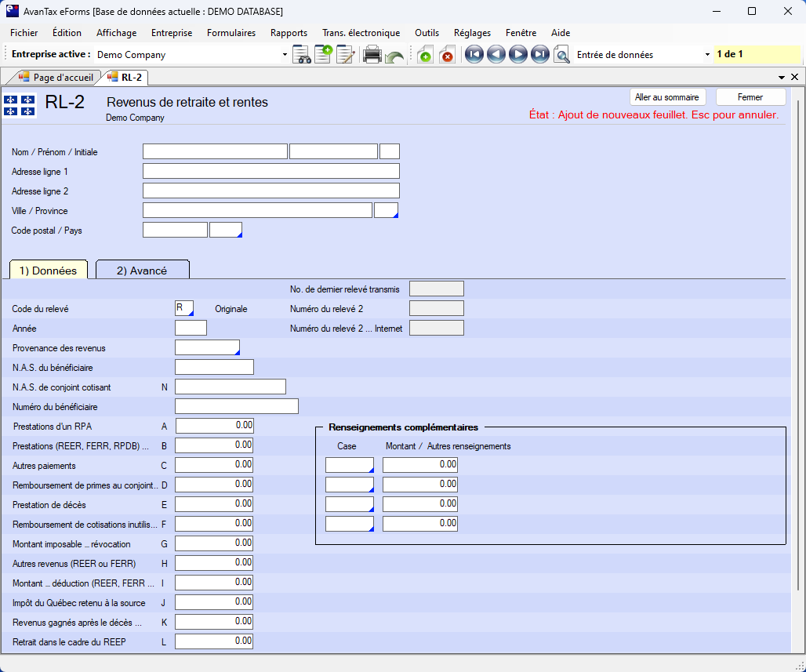The image size is (806, 672).
Task: Expand the Entrée de données dropdown
Action: pyautogui.click(x=707, y=55)
